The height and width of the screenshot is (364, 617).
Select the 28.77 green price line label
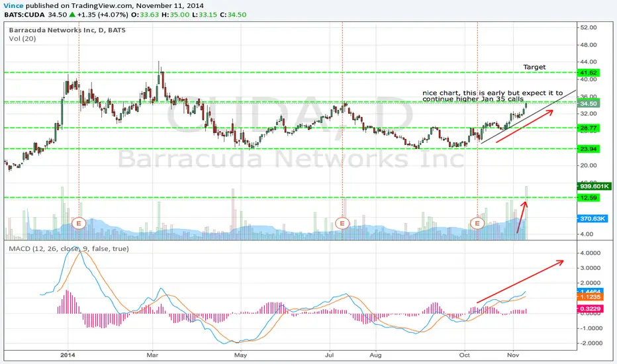click(589, 128)
